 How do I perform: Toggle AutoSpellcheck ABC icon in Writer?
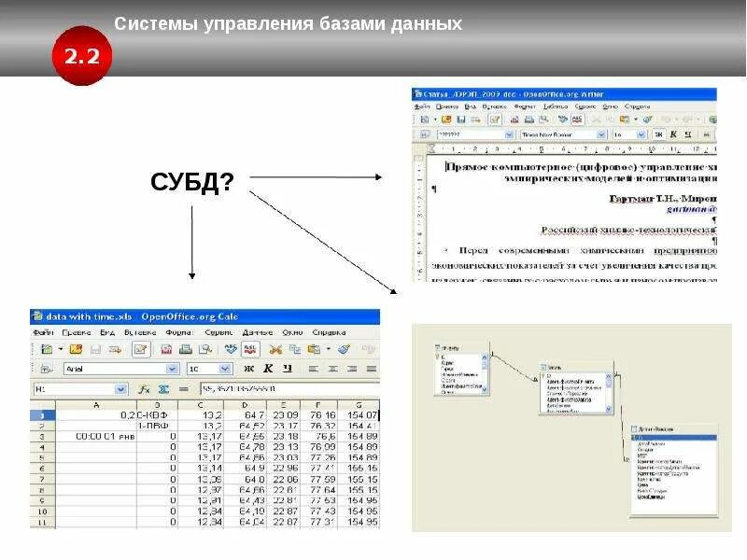pyautogui.click(x=577, y=119)
